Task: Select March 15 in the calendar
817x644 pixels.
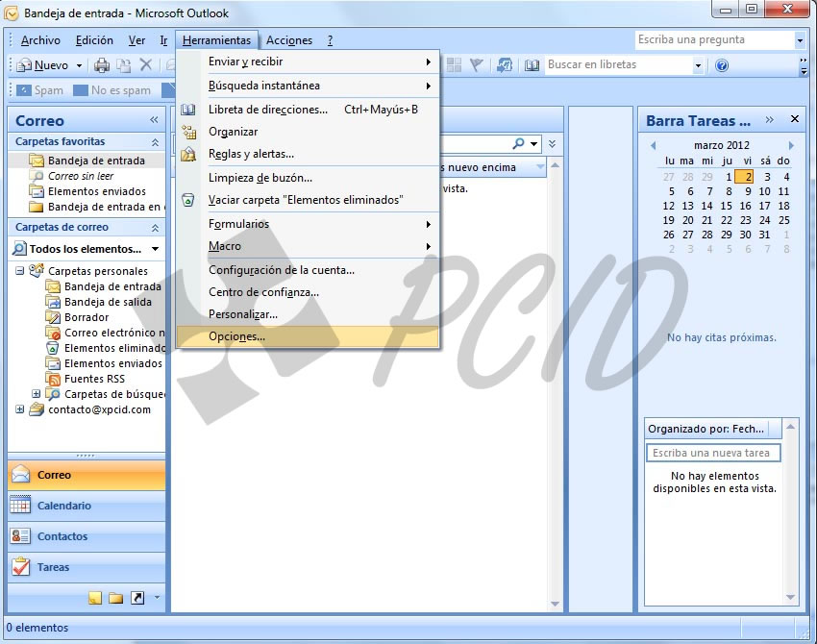Action: [x=727, y=206]
